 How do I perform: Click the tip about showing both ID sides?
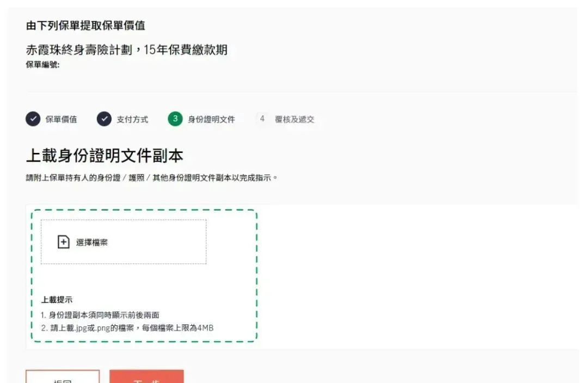pyautogui.click(x=100, y=315)
